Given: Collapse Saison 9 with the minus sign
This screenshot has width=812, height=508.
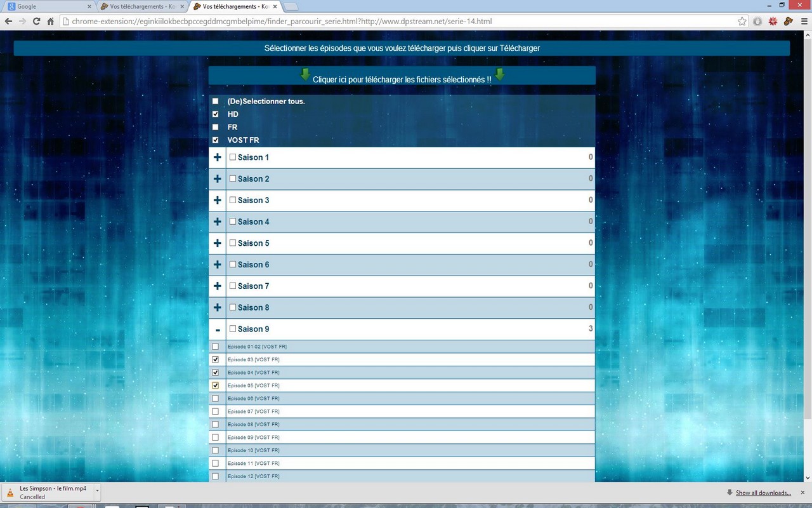Looking at the screenshot, I should [x=218, y=330].
